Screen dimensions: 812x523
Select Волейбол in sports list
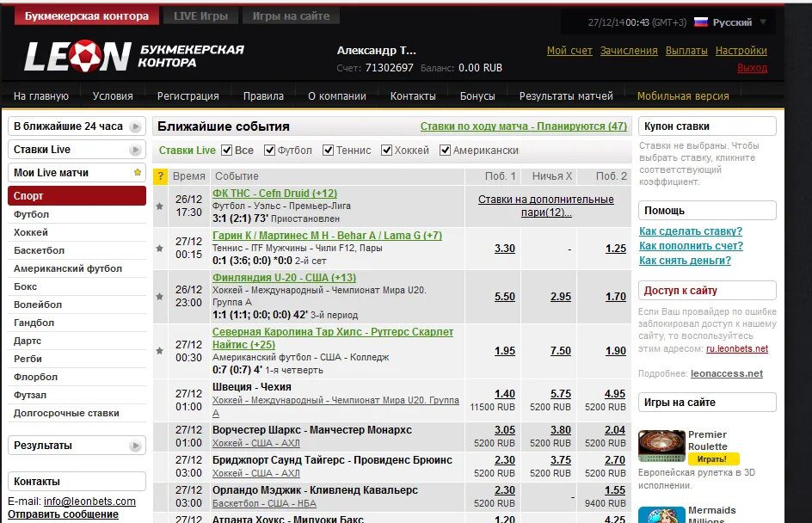[x=77, y=305]
